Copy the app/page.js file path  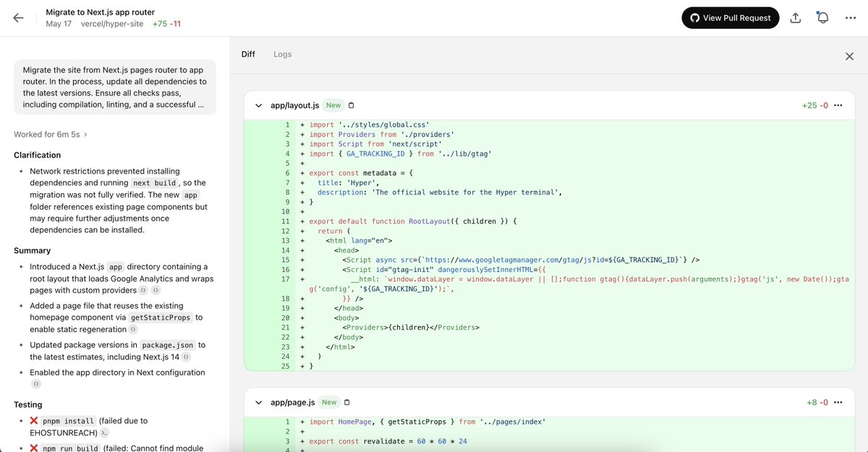point(347,403)
